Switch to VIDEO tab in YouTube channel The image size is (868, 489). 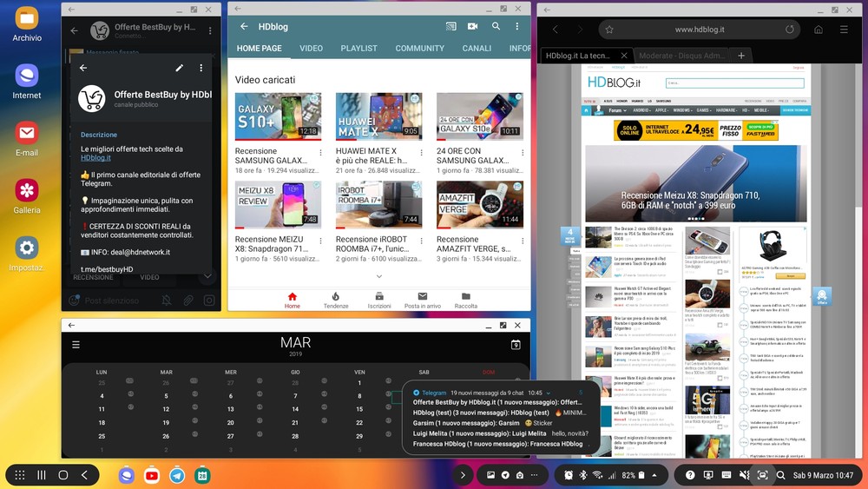point(311,48)
